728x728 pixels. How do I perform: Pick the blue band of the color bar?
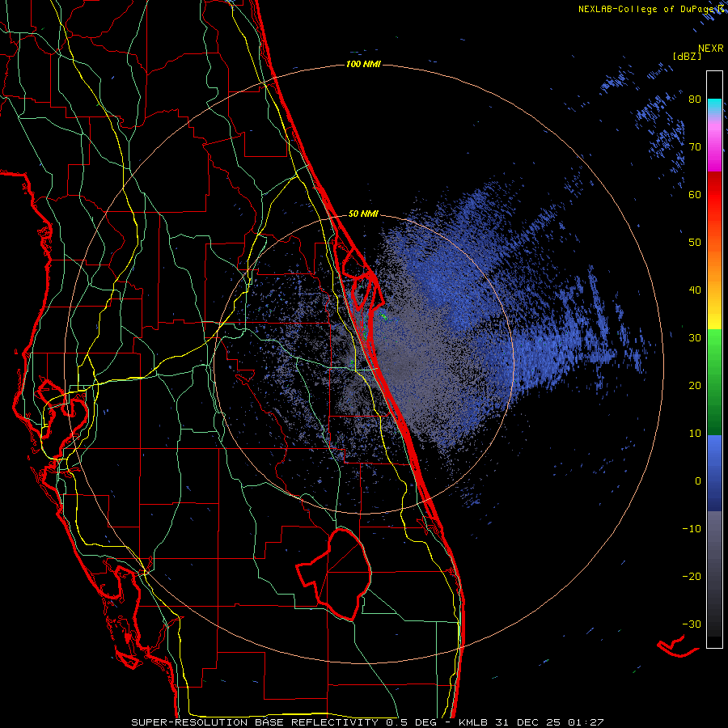click(714, 473)
